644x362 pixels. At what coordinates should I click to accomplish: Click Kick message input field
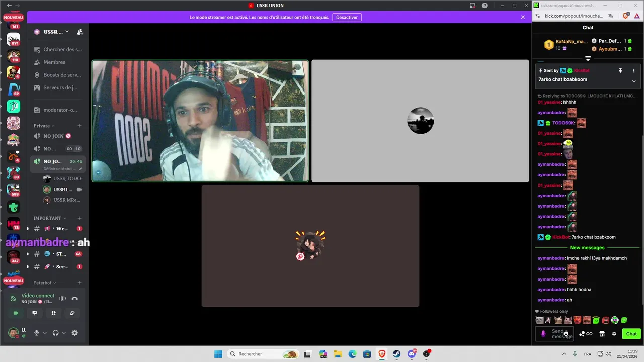tap(555, 334)
